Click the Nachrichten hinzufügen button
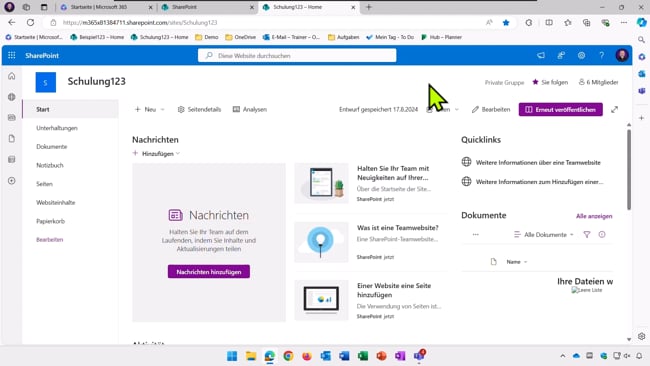This screenshot has width=650, height=366. click(x=209, y=272)
